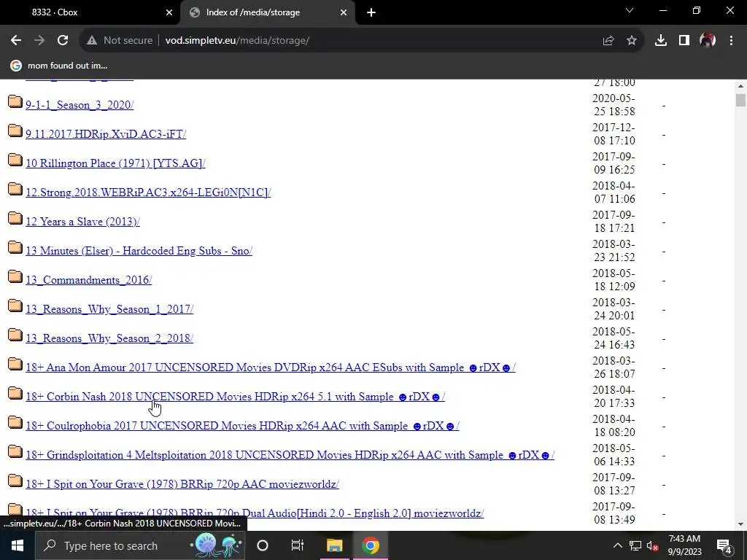
Task: Share this page icon in address bar
Action: (608, 41)
